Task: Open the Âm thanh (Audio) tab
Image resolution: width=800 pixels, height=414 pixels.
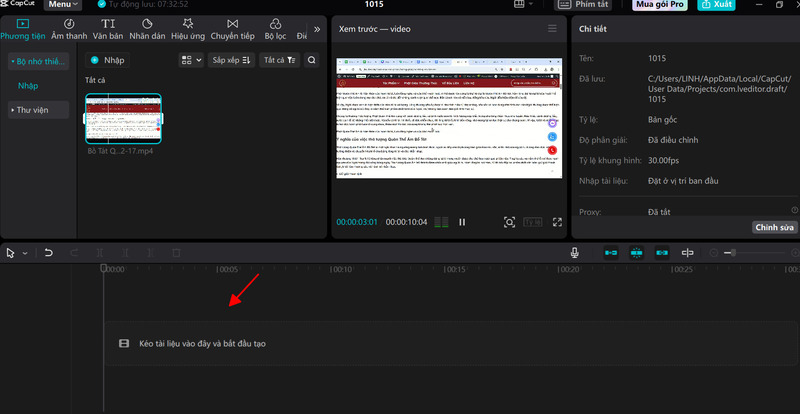Action: point(69,29)
